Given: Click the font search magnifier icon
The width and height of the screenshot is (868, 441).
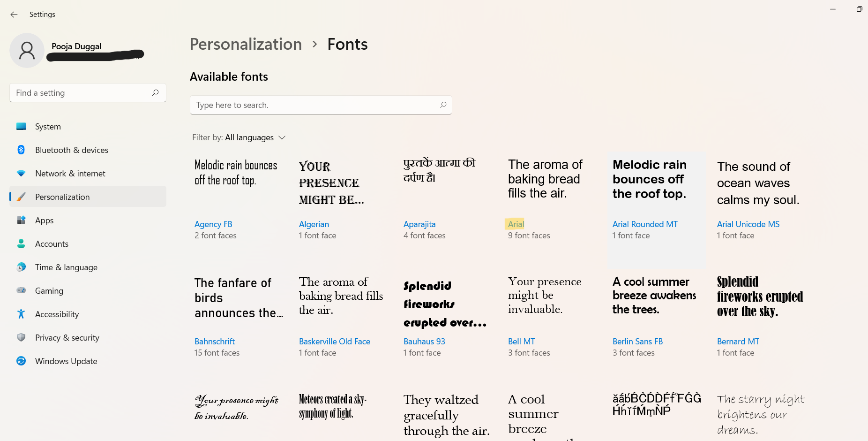Looking at the screenshot, I should [443, 105].
